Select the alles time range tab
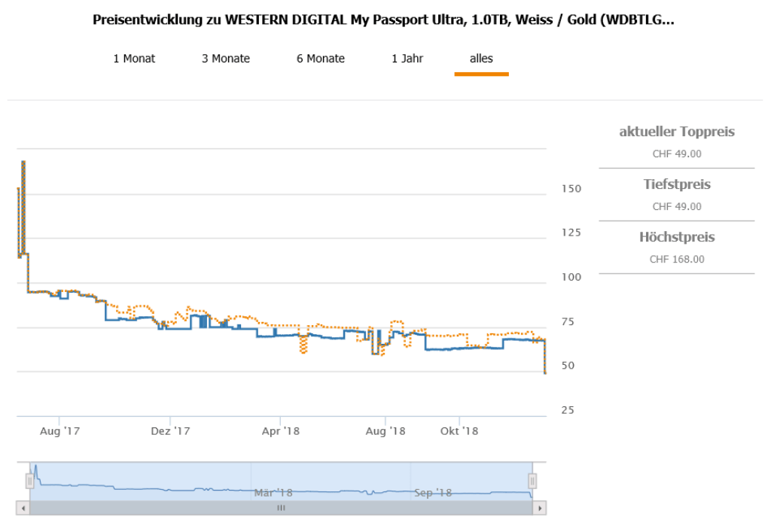Screen dimensions: 771x532 coord(481,59)
